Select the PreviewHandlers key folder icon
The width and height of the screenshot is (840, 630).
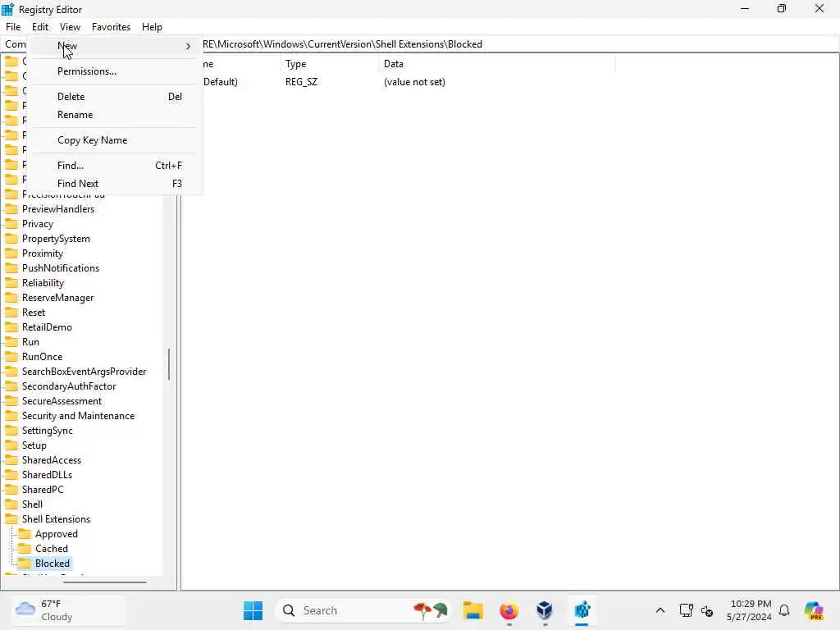point(11,209)
